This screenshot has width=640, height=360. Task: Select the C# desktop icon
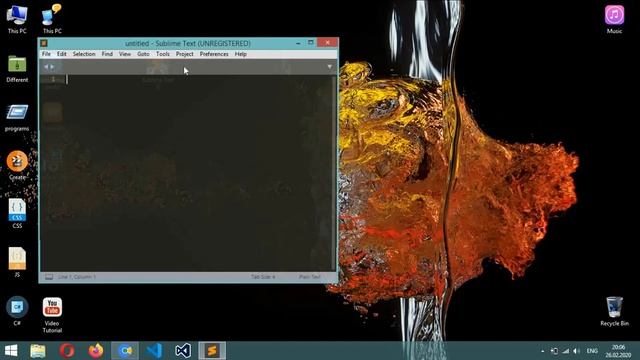coord(17,311)
